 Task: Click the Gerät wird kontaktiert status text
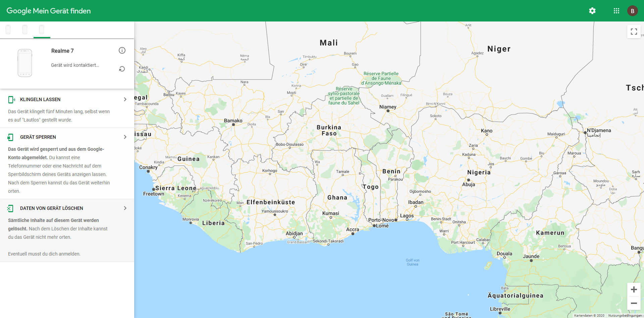pos(75,65)
